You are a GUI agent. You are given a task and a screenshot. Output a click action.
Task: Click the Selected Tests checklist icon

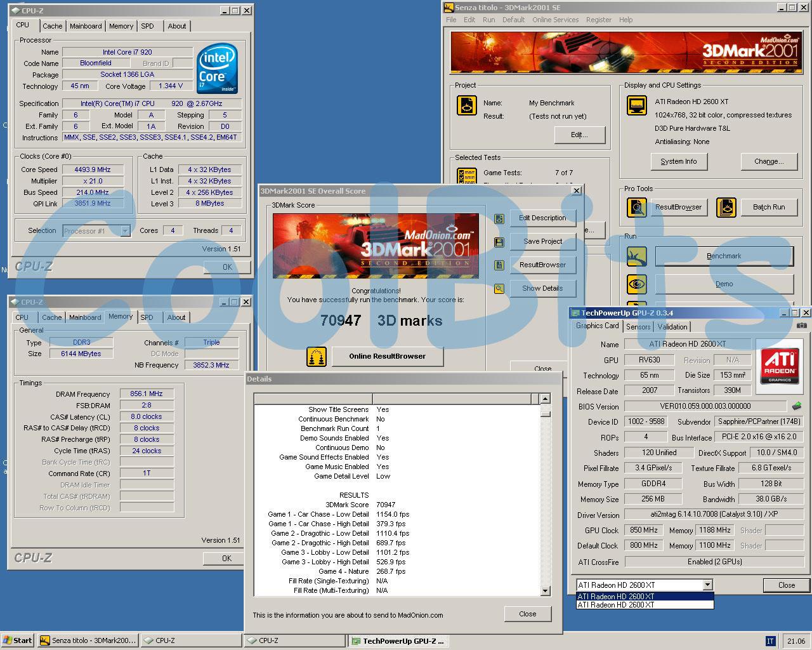pyautogui.click(x=467, y=176)
